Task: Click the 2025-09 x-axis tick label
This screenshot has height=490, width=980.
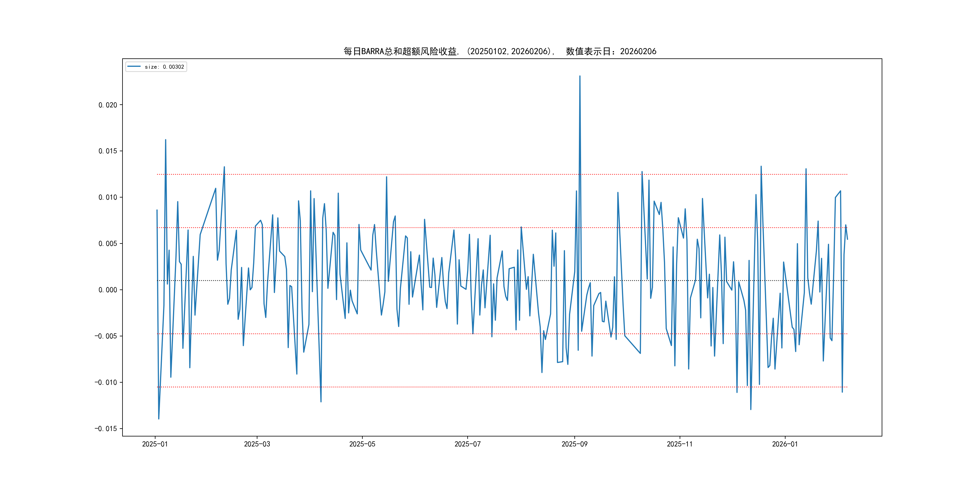Action: point(574,444)
